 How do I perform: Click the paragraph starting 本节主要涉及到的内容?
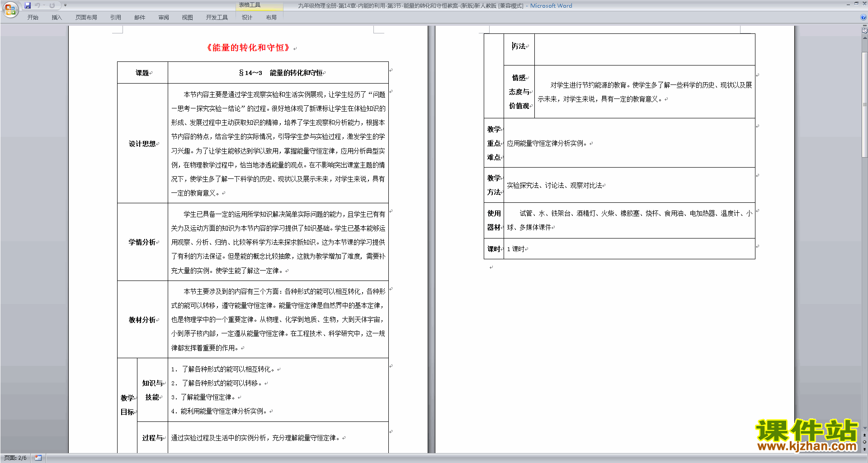coord(278,319)
